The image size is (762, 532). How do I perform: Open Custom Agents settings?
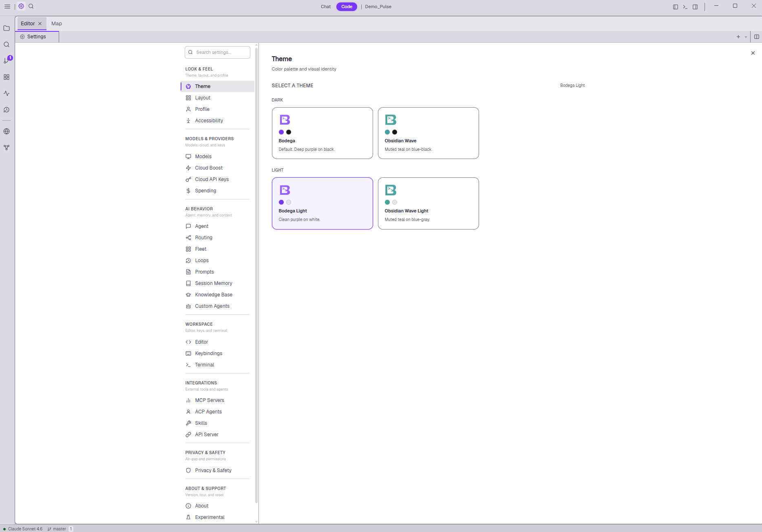217,306
